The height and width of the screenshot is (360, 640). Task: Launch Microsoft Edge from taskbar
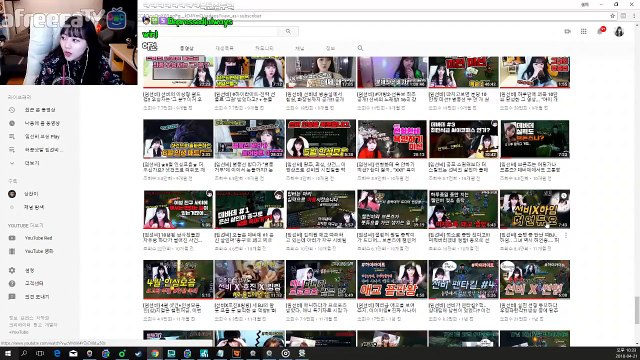click(57, 353)
